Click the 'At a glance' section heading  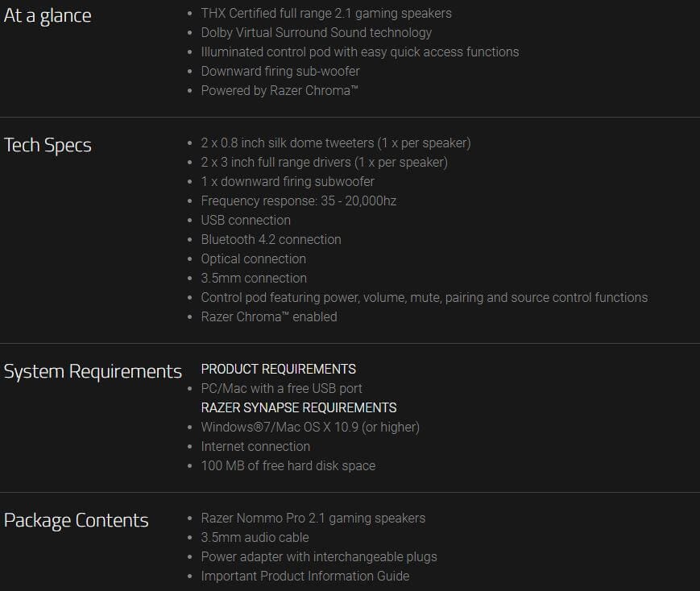coord(48,15)
